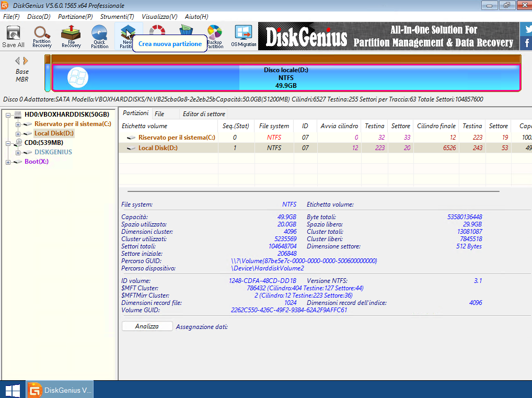Click the ID column header
Viewport: 532px width, 398px height.
pos(305,126)
